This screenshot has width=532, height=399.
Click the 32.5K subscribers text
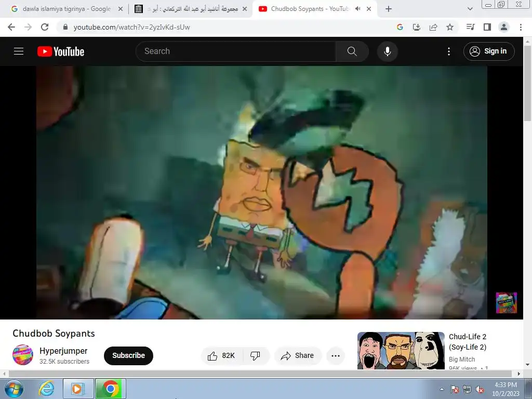pos(64,362)
